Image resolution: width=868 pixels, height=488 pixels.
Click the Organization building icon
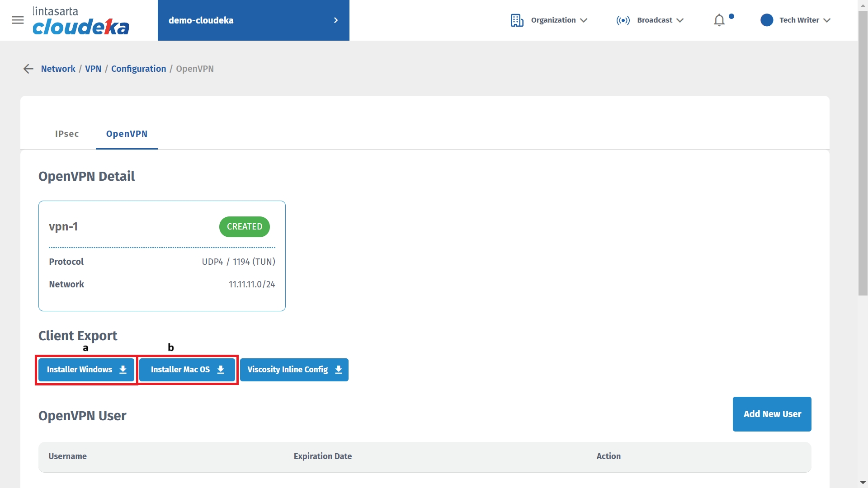517,20
